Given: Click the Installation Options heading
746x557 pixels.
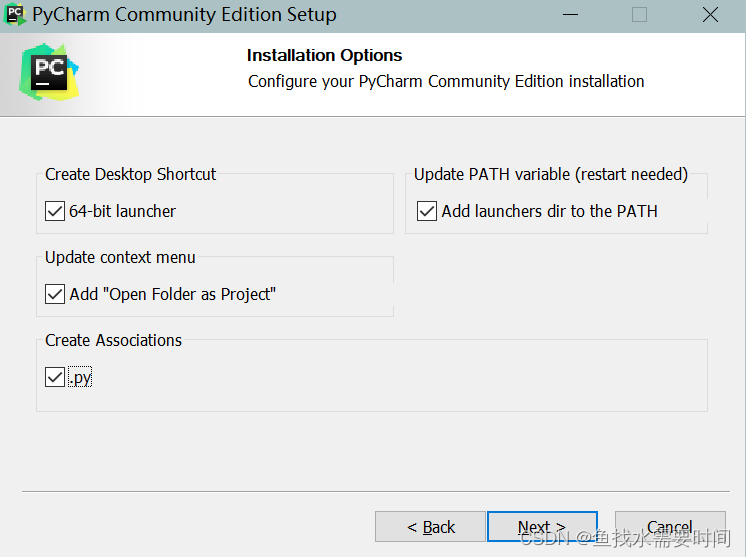Looking at the screenshot, I should point(324,56).
